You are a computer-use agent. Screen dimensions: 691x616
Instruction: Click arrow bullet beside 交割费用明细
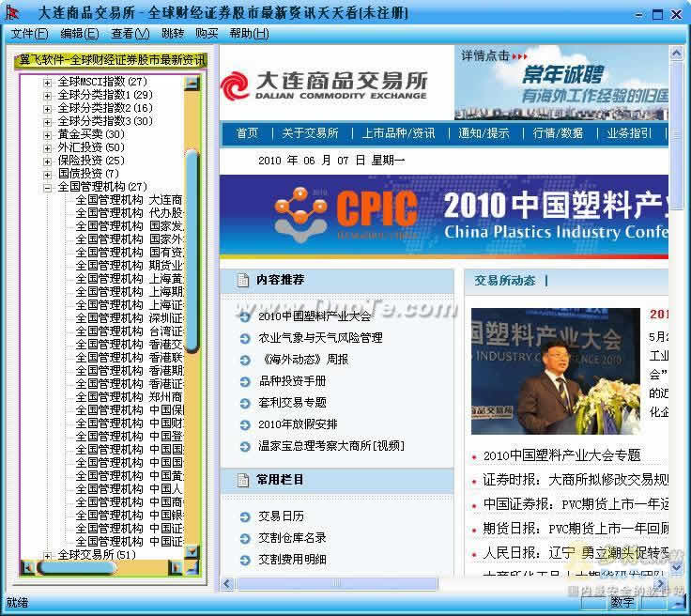point(245,560)
